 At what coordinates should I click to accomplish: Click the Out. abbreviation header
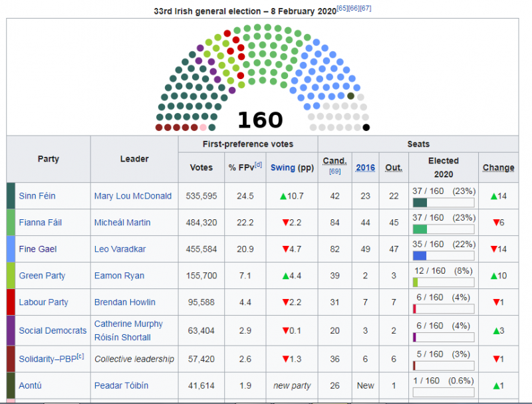[394, 167]
